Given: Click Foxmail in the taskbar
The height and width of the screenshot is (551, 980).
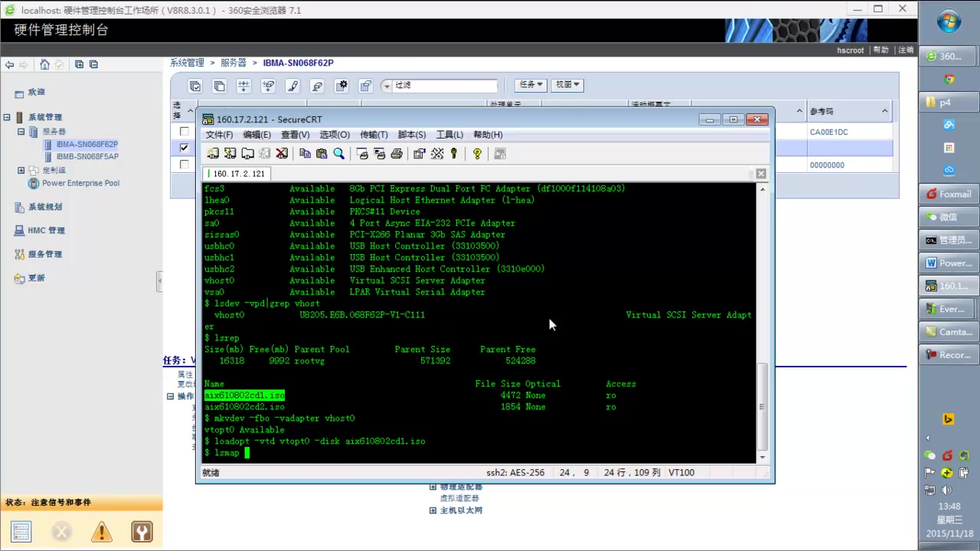Looking at the screenshot, I should [x=949, y=194].
